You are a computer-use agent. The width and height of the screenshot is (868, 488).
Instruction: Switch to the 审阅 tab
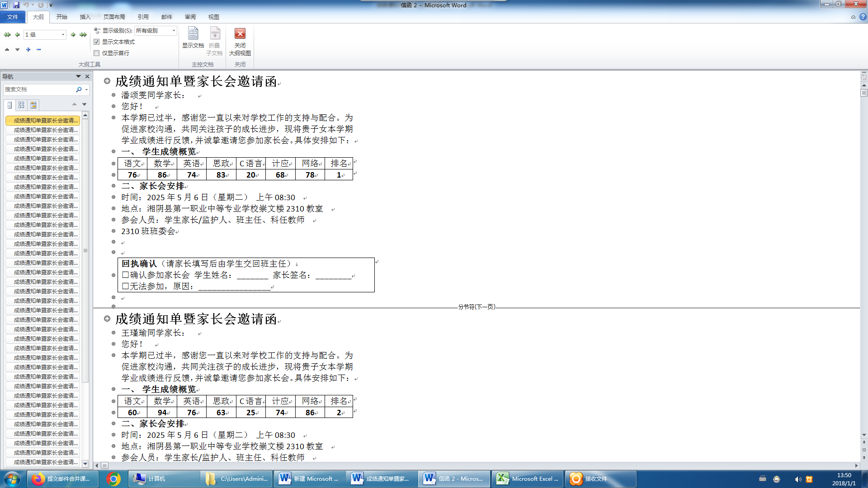click(x=190, y=17)
